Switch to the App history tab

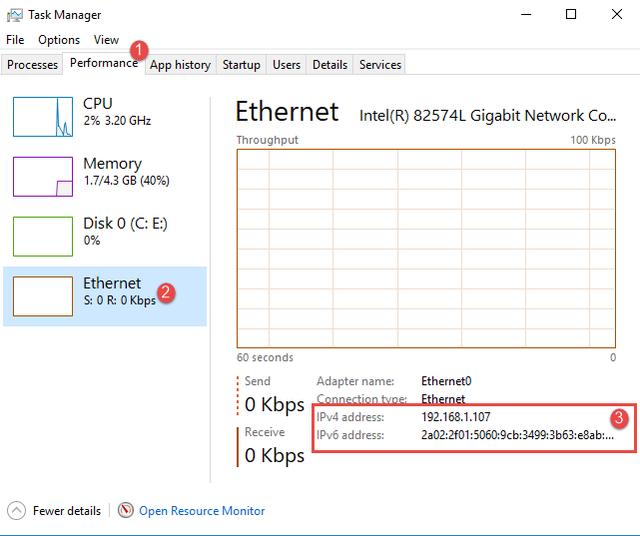click(x=180, y=65)
